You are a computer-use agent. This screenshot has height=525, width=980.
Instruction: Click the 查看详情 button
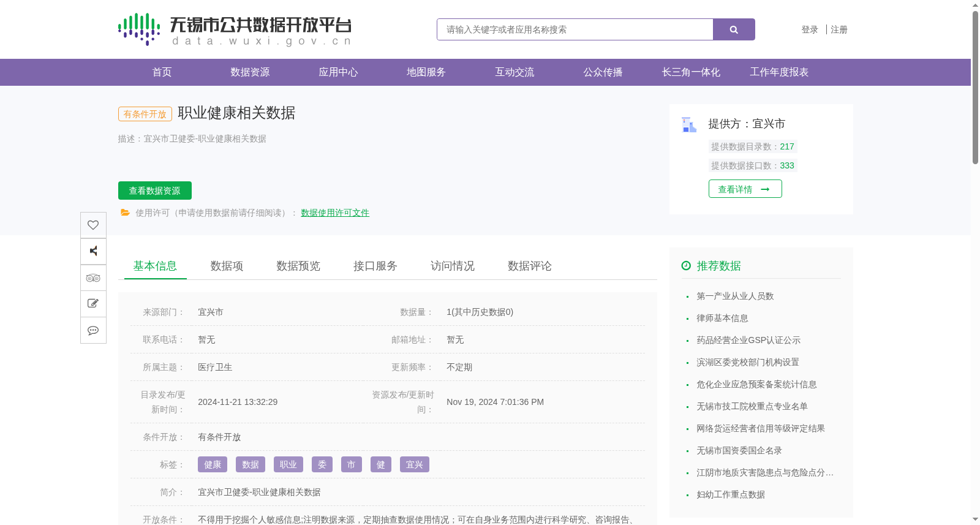(745, 189)
